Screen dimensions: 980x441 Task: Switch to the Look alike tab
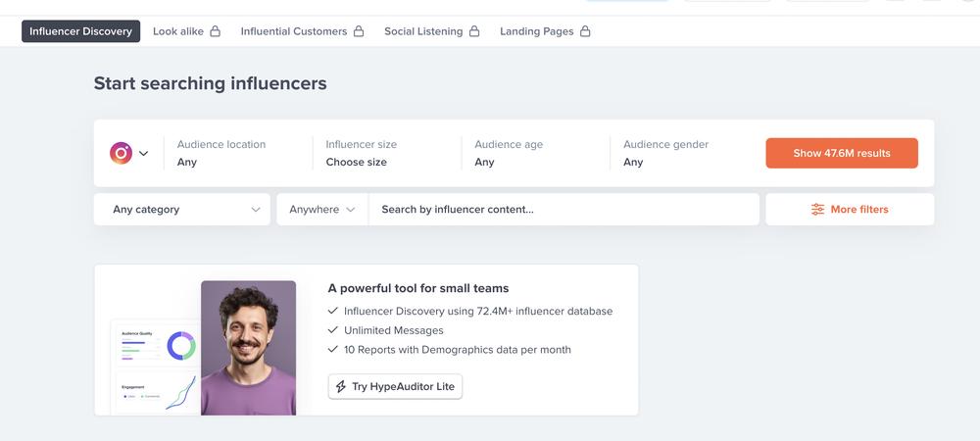186,31
